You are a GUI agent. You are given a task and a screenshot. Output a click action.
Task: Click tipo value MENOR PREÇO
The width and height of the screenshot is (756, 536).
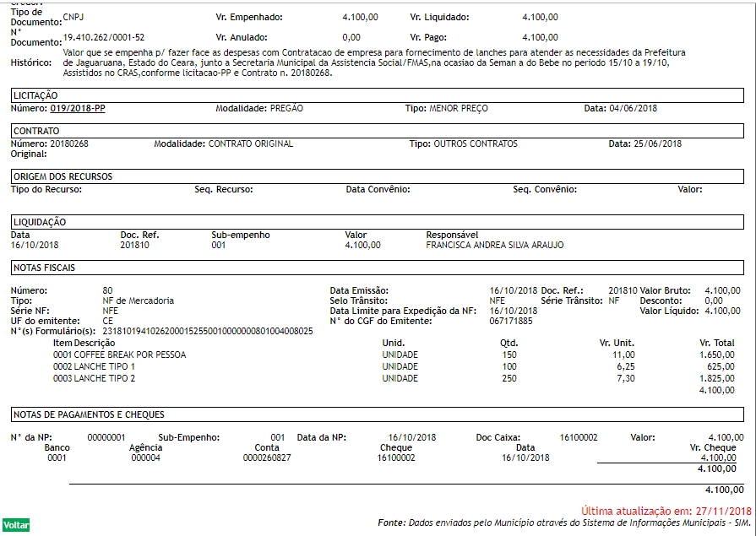459,108
